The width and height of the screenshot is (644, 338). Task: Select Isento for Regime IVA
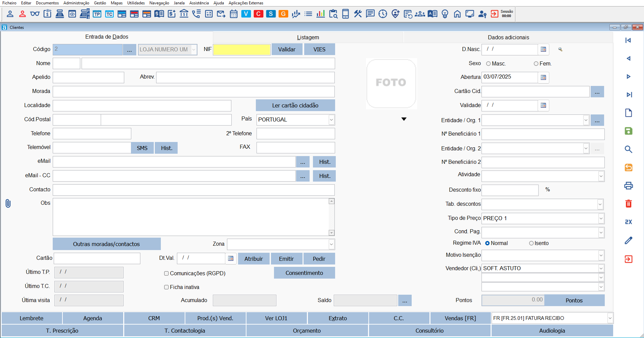(531, 243)
